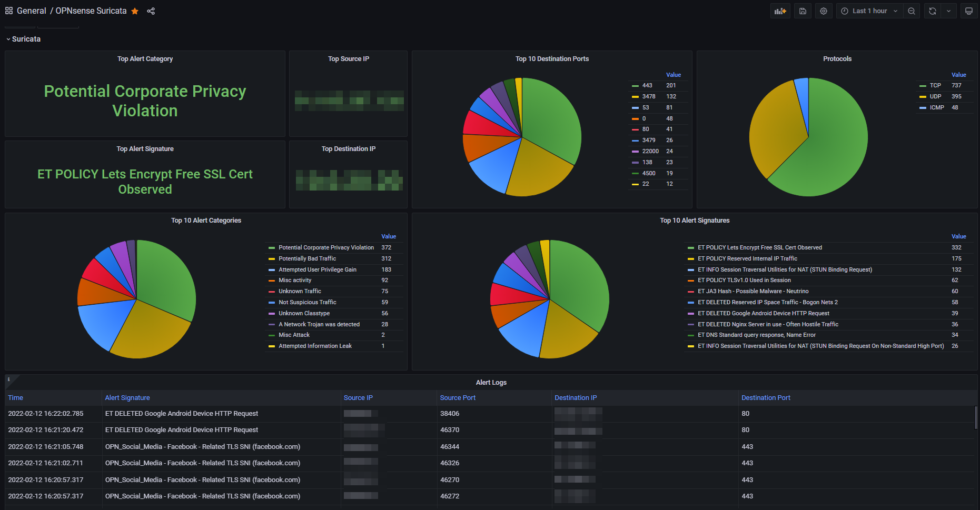Open the share dashboard icon
The image size is (980, 510).
point(151,11)
